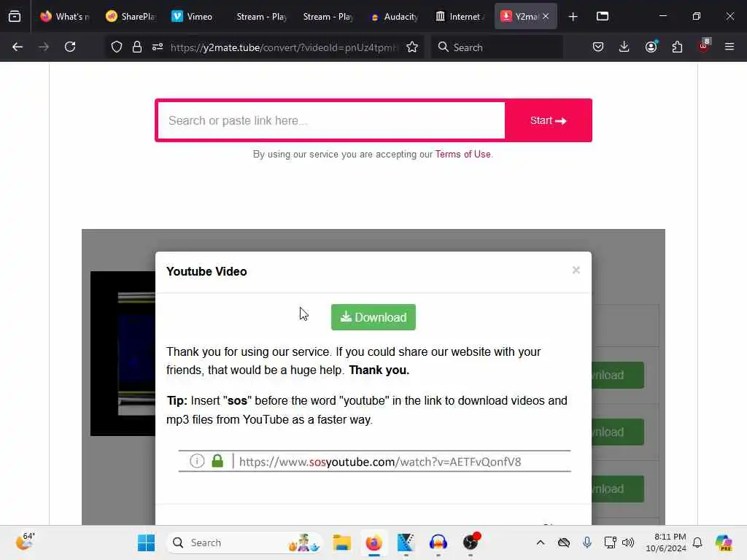The height and width of the screenshot is (560, 747).
Task: Open Firefox account menu
Action: [651, 47]
